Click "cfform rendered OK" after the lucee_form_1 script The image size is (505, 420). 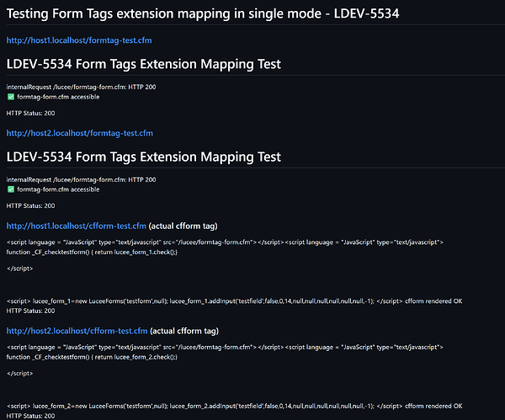[x=433, y=301]
